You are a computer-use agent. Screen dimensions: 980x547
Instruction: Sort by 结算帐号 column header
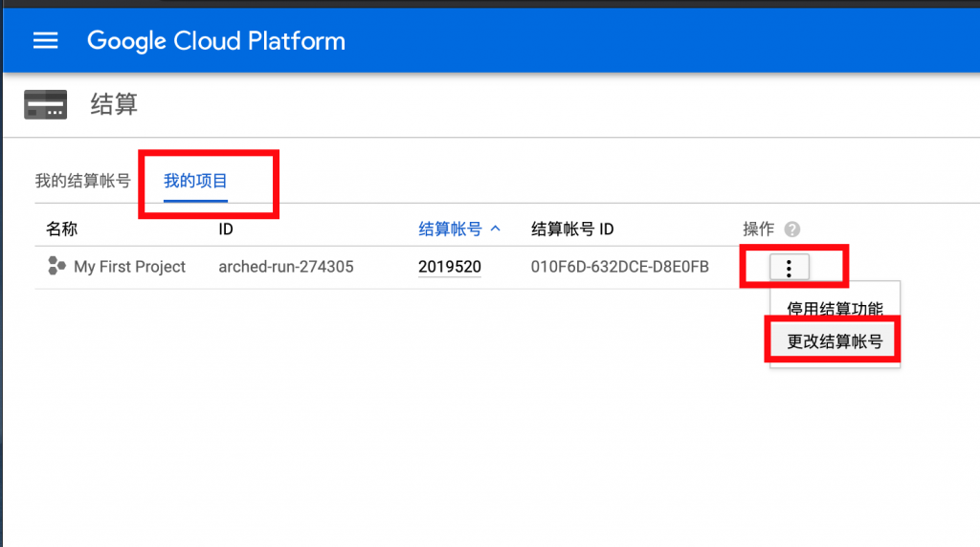459,230
